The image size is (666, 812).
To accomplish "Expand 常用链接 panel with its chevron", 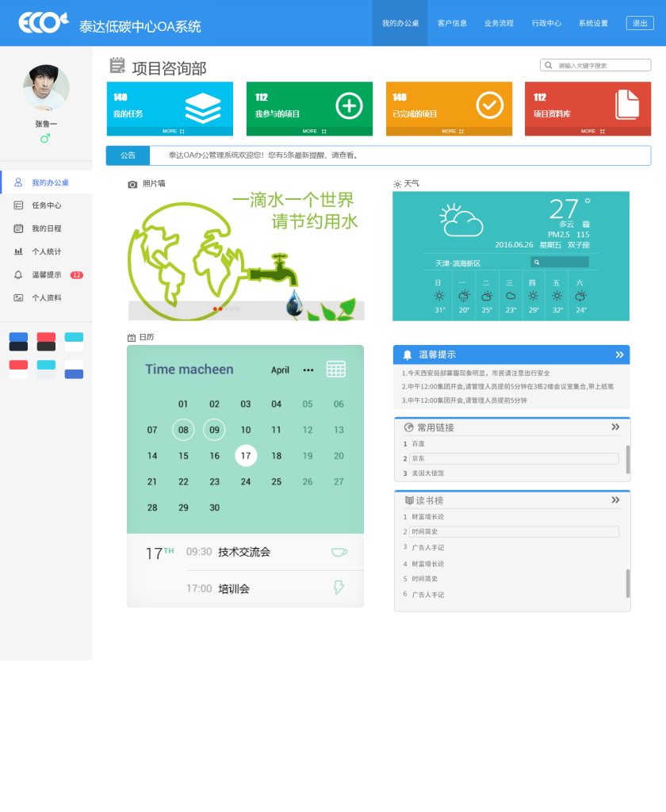I will coord(615,427).
